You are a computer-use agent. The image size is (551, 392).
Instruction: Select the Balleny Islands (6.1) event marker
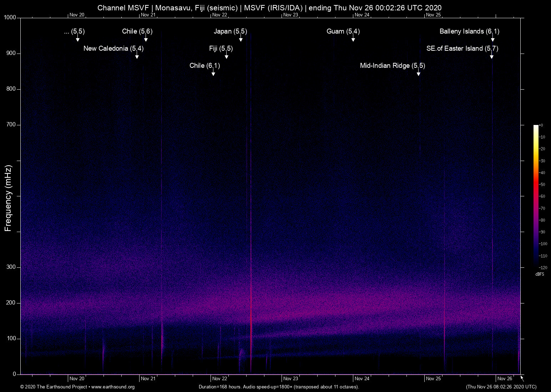(x=469, y=31)
